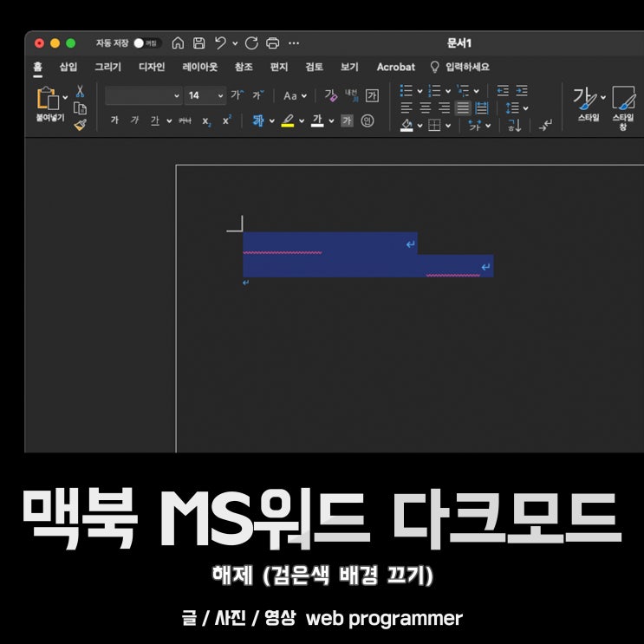Align text left
The image size is (644, 644).
pos(407,108)
